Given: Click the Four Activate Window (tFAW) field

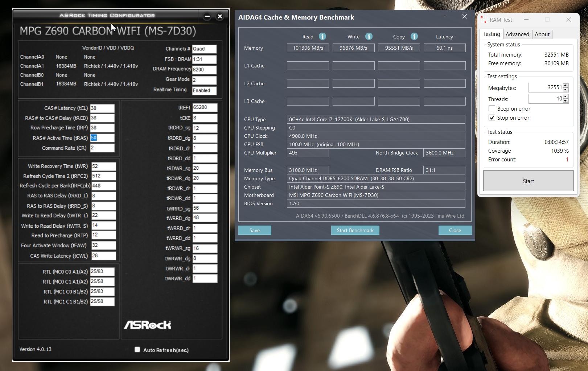Looking at the screenshot, I should point(103,245).
